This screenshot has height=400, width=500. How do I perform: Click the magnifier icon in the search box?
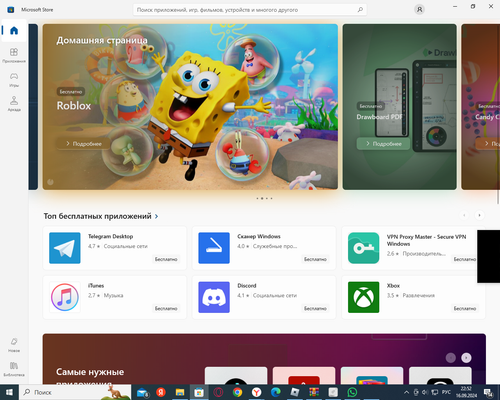[360, 10]
